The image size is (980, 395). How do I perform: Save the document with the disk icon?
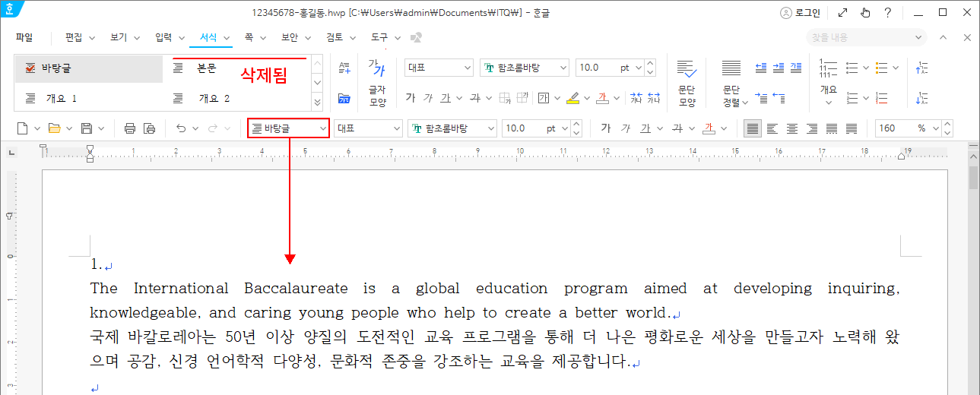coord(86,128)
